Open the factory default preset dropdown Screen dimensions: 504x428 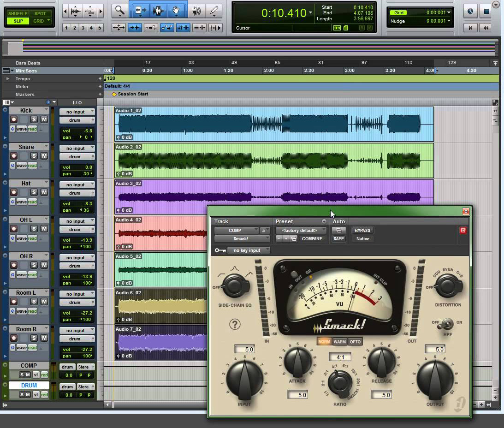(301, 230)
